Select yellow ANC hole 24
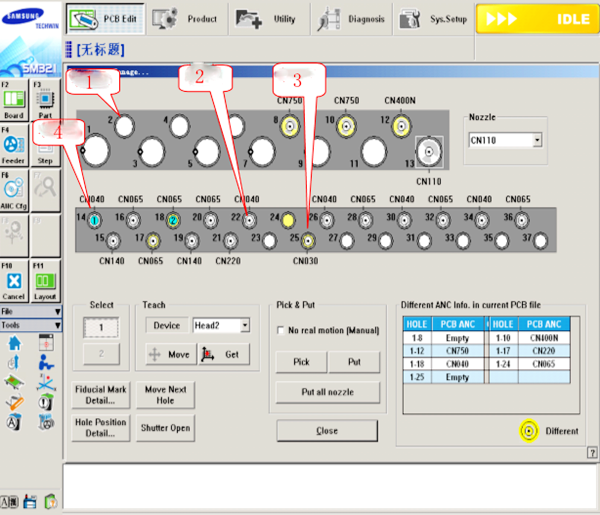 (x=288, y=220)
